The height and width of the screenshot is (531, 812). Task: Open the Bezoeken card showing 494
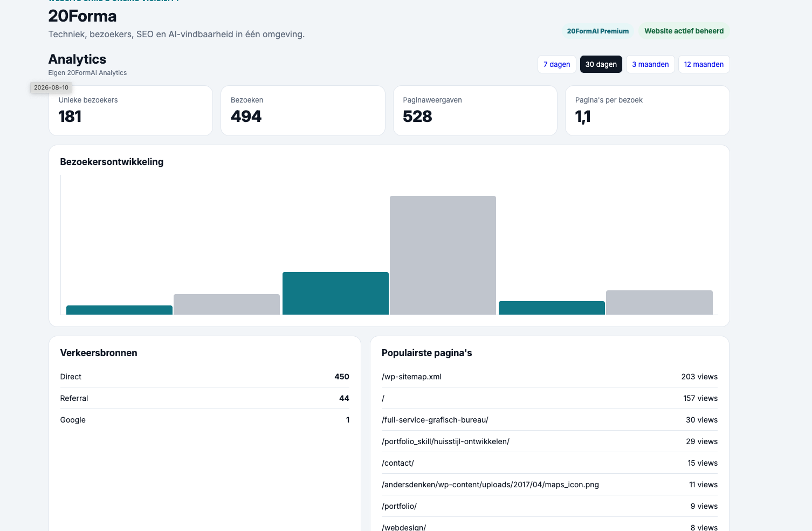302,111
